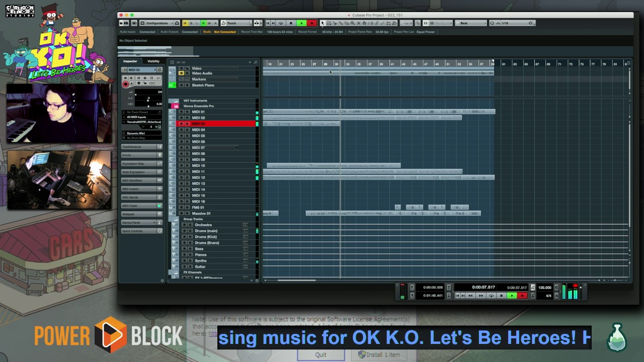Mute the Sketch Piano track
This screenshot has width=644, height=362.
[182, 85]
